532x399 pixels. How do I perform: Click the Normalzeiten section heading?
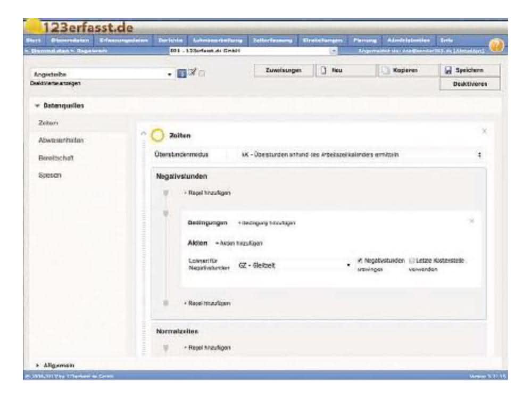[x=177, y=331]
